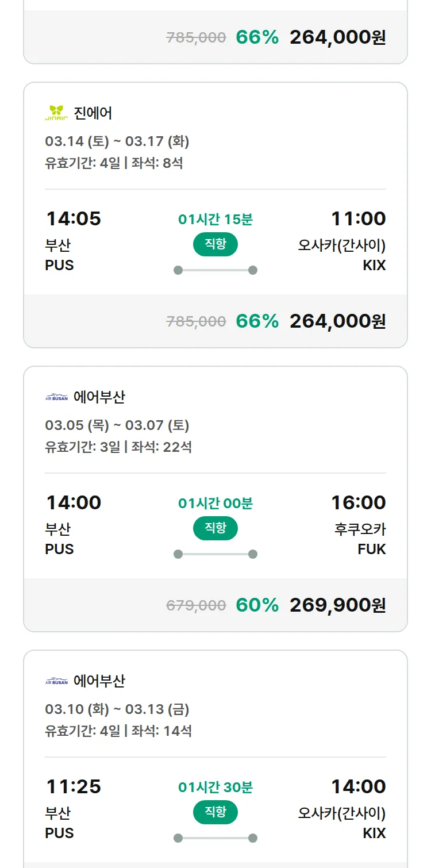
Task: Click the topmost 264,000원 price row
Action: pos(337,37)
